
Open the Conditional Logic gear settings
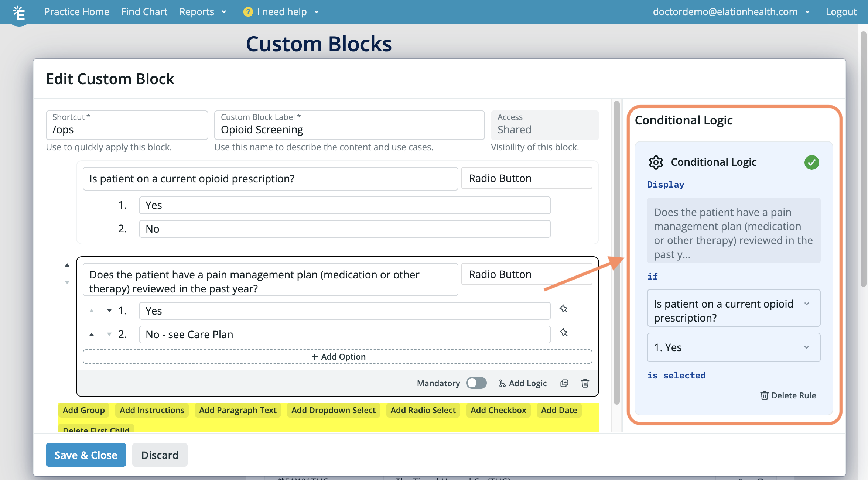click(x=656, y=162)
